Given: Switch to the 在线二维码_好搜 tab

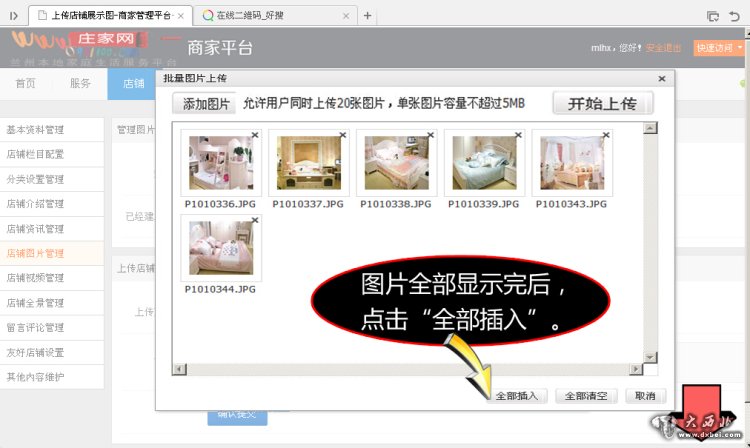Looking at the screenshot, I should coord(270,15).
